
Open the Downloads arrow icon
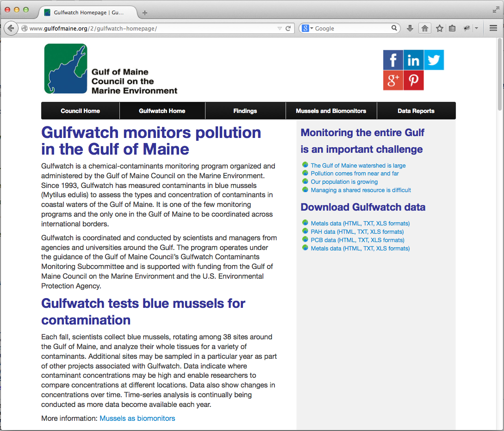click(x=410, y=28)
